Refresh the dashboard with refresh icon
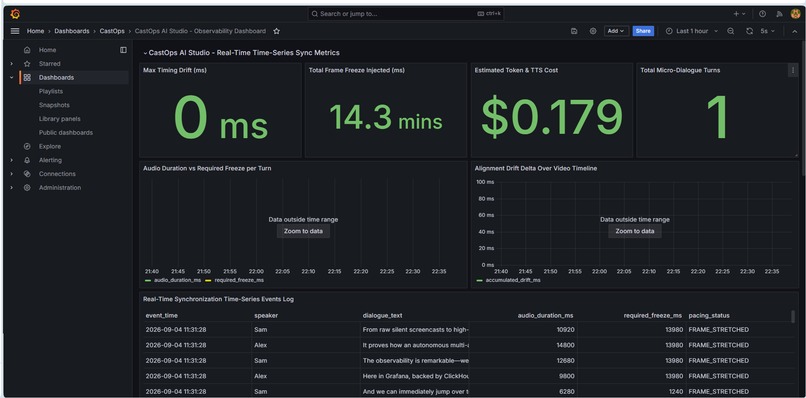Image resolution: width=806 pixels, height=398 pixels. 749,31
